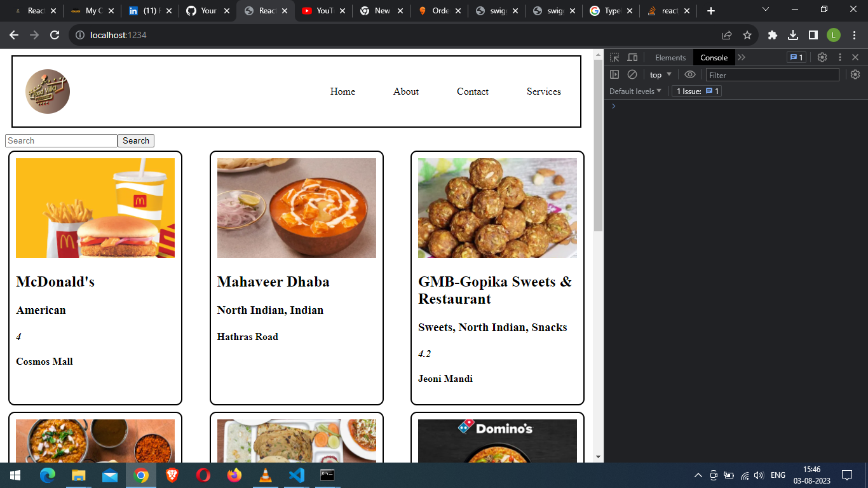Bookmark this page using the star icon
The image size is (868, 488).
coord(747,35)
